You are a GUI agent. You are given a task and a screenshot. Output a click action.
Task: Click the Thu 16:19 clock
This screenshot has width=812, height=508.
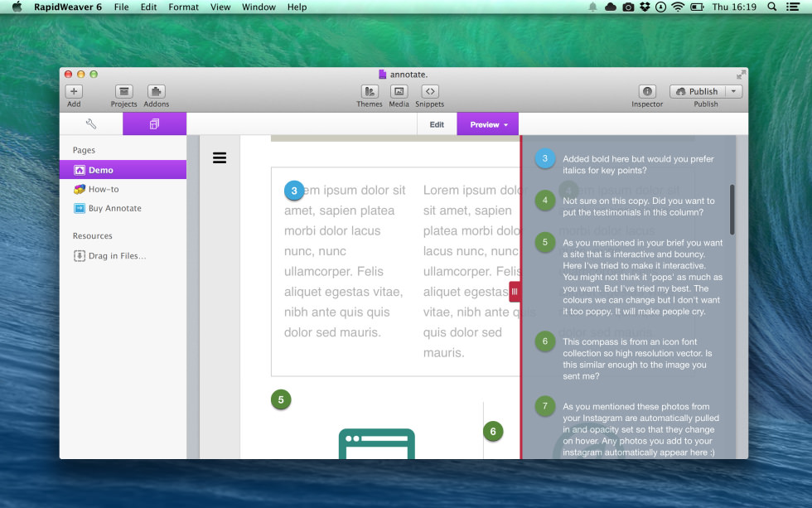(734, 7)
